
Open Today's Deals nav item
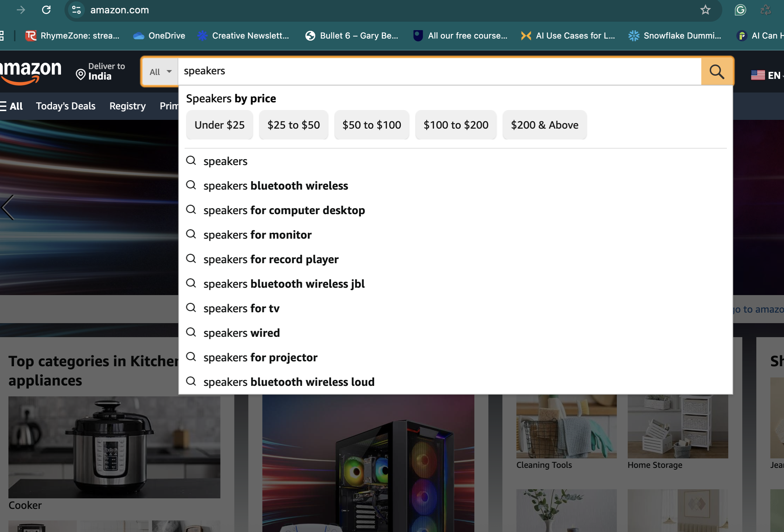point(66,106)
